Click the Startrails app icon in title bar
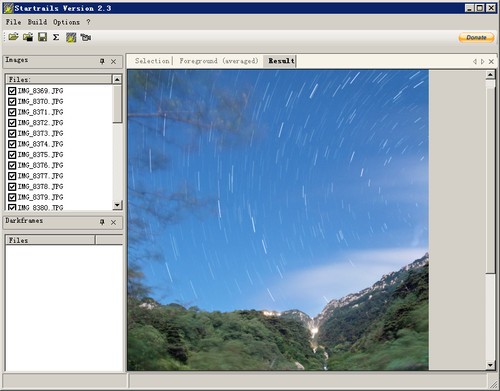The image size is (500, 391). pos(8,8)
